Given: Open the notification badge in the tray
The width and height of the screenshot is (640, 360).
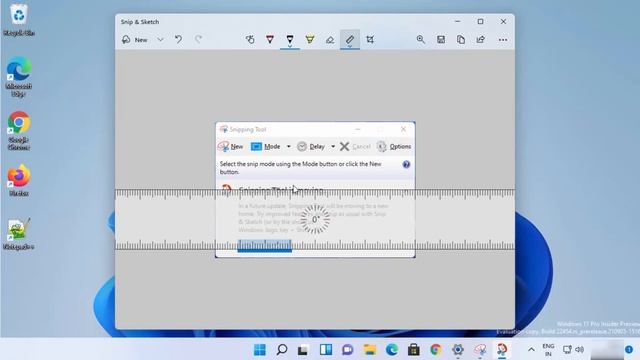Looking at the screenshot, I should tap(629, 349).
